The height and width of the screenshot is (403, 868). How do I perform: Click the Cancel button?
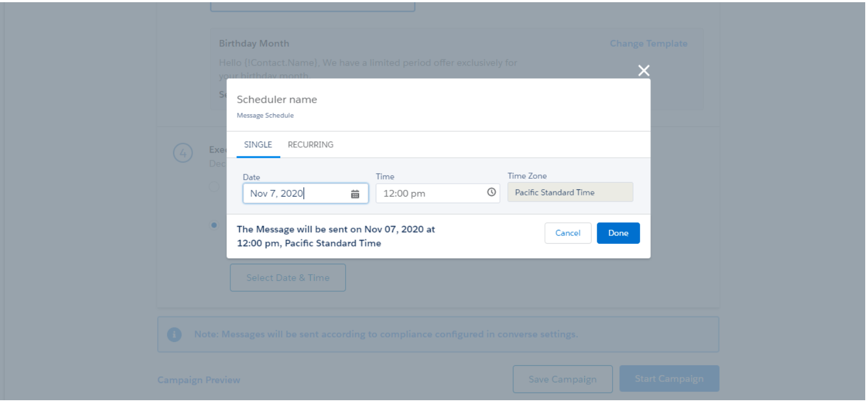[568, 233]
